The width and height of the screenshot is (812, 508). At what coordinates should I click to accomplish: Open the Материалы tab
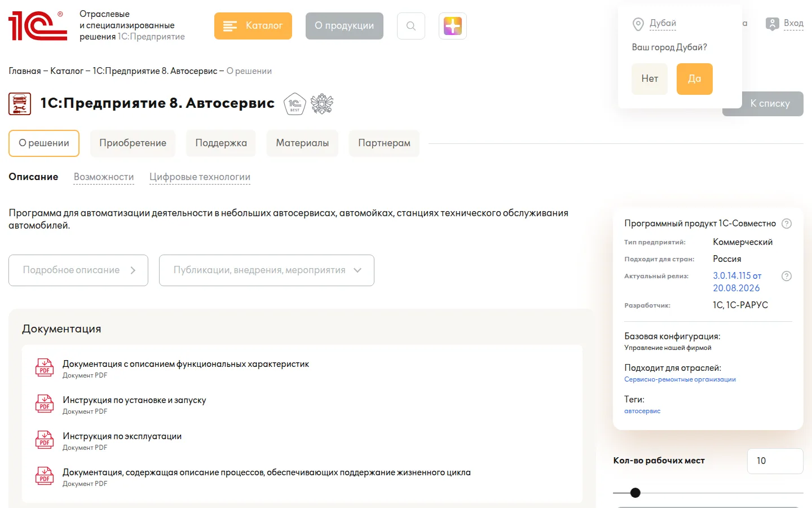[302, 143]
